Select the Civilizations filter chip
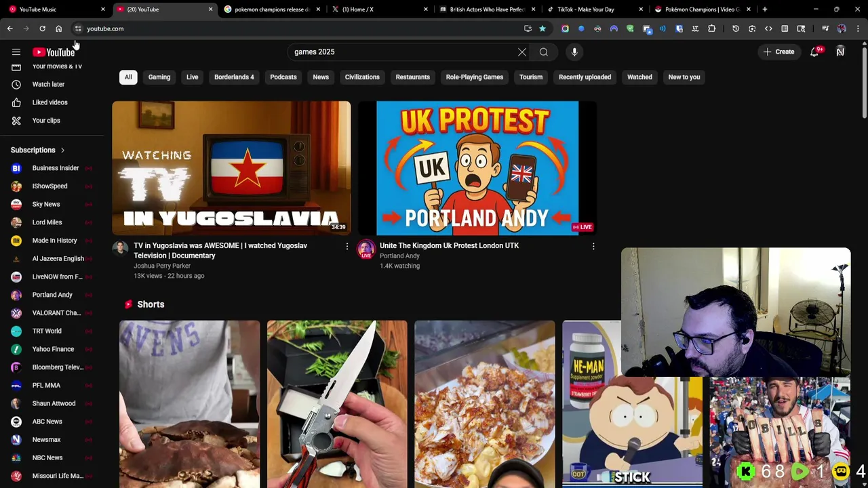The image size is (868, 488). [362, 77]
